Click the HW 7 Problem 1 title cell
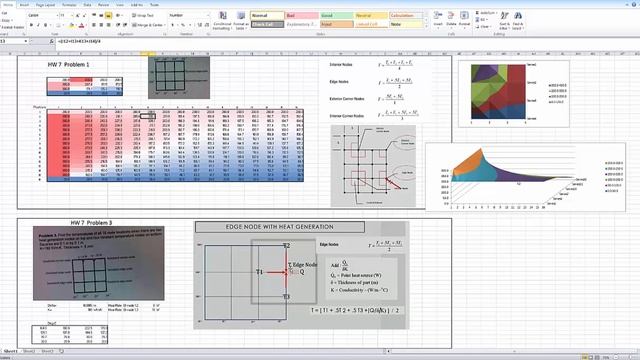Viewport: 640px width, 360px height. pos(68,64)
